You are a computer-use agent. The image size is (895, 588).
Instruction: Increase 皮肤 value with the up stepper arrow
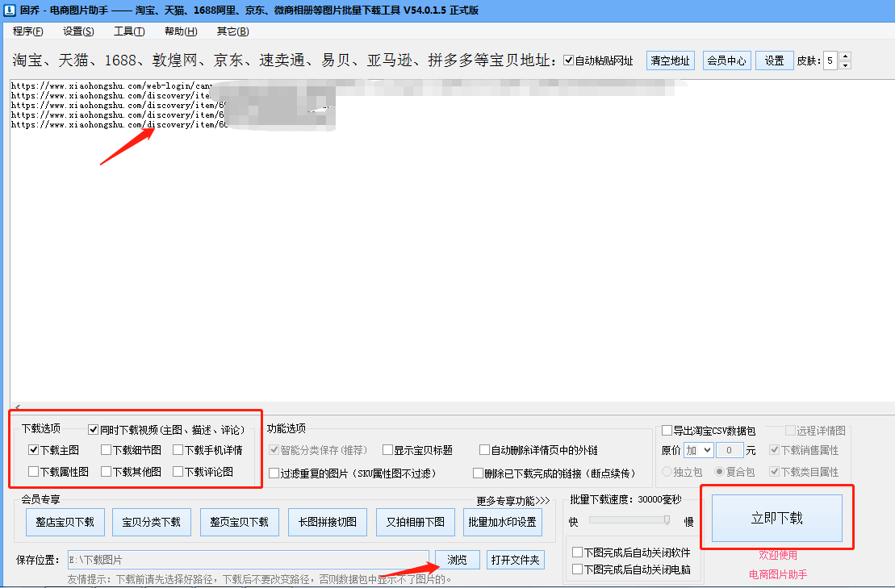(x=845, y=55)
